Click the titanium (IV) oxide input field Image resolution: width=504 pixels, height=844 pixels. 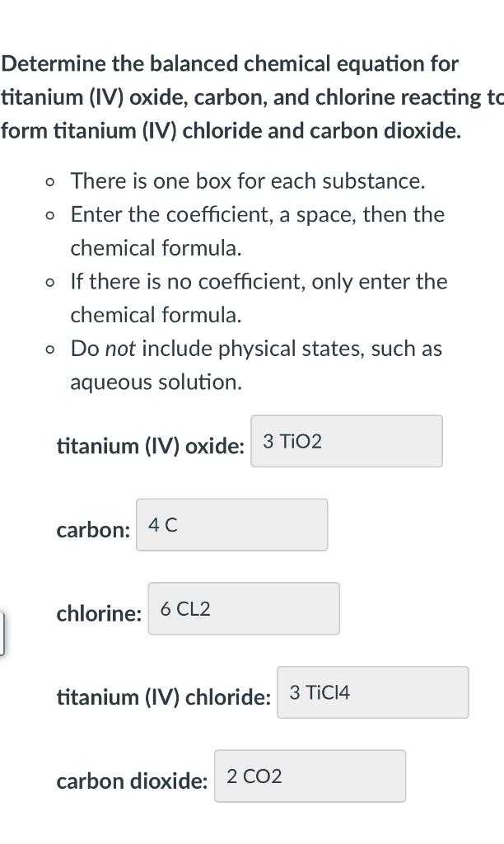click(346, 441)
